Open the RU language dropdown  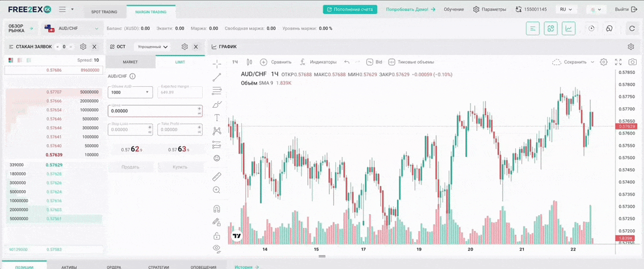566,9
